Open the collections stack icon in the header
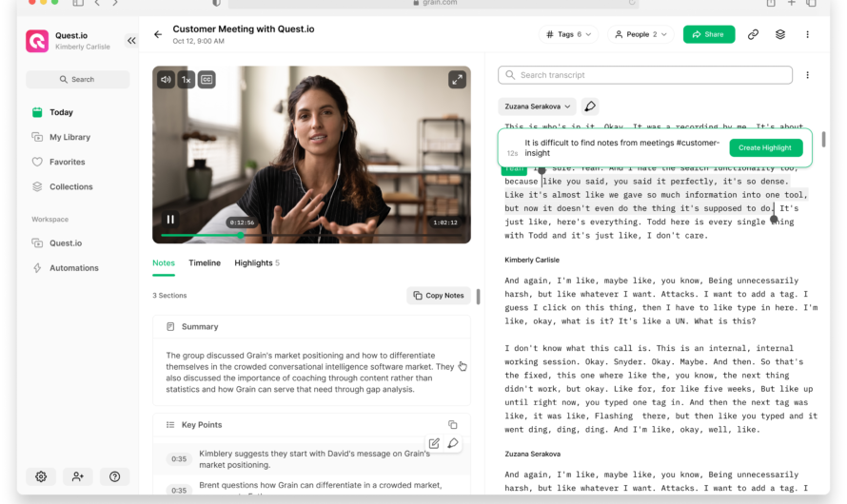The height and width of the screenshot is (504, 847). (x=780, y=34)
